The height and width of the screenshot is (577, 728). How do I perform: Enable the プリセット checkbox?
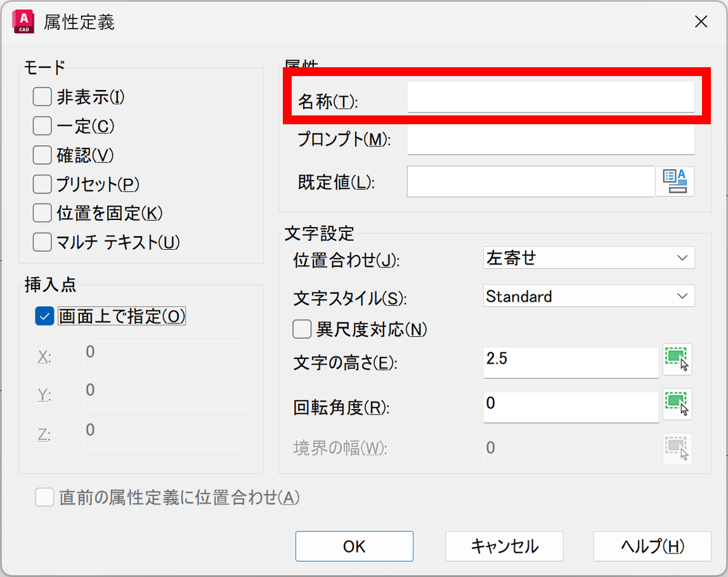[42, 184]
